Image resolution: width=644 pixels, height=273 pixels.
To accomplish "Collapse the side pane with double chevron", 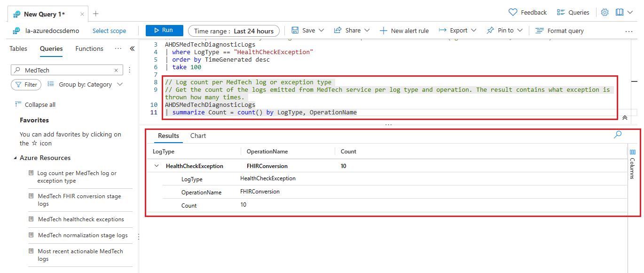I will click(132, 48).
